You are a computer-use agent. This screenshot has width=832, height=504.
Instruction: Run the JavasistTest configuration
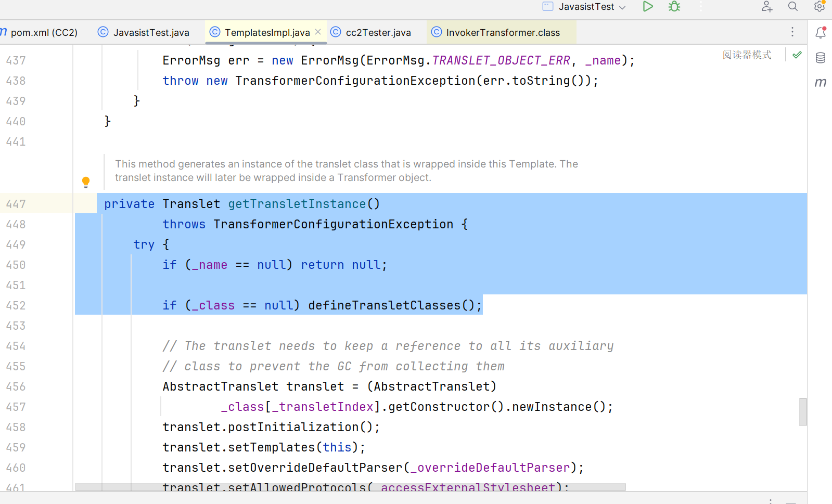pos(647,7)
